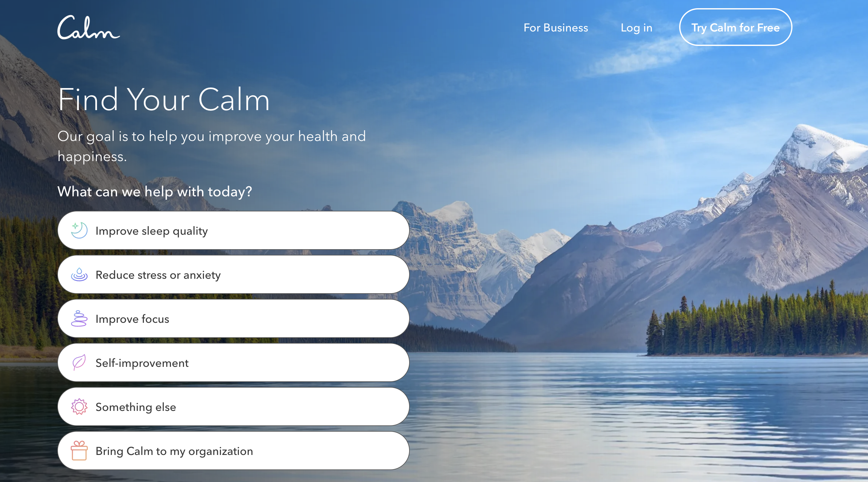Click the gift box organization icon
868x482 pixels.
78,451
